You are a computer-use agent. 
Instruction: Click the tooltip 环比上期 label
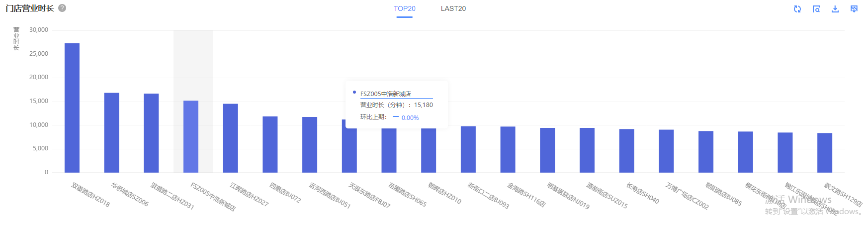(x=373, y=117)
